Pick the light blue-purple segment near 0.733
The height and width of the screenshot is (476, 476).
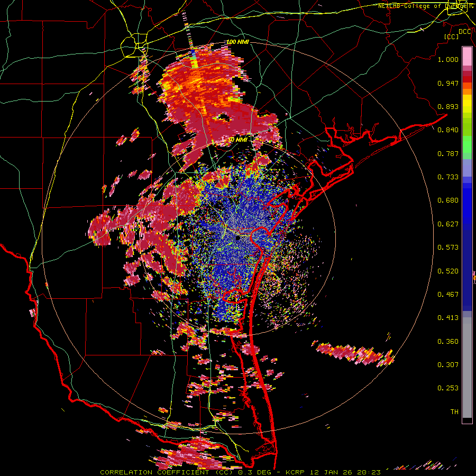click(467, 168)
